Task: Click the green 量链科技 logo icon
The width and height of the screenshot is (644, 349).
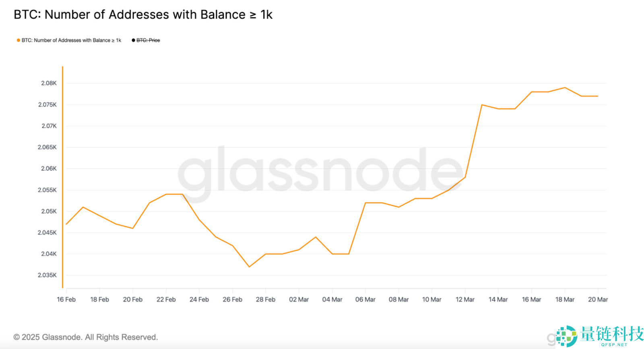Action: tap(567, 336)
